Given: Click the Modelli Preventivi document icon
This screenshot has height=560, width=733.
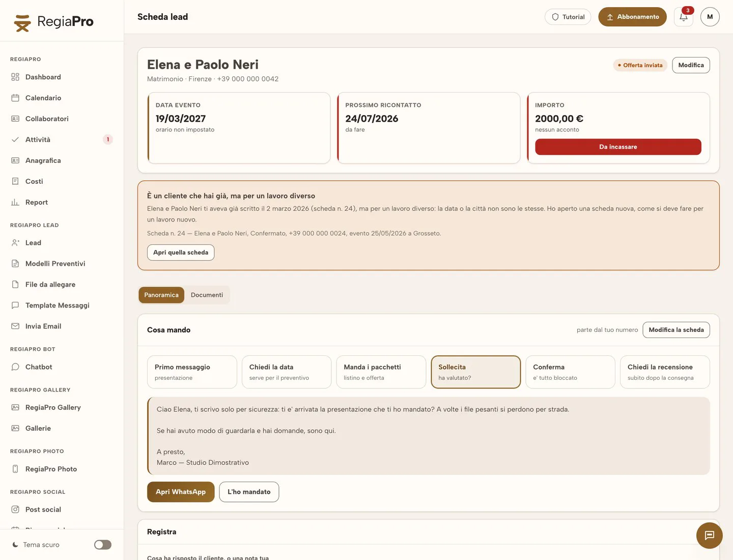Looking at the screenshot, I should coord(15,264).
